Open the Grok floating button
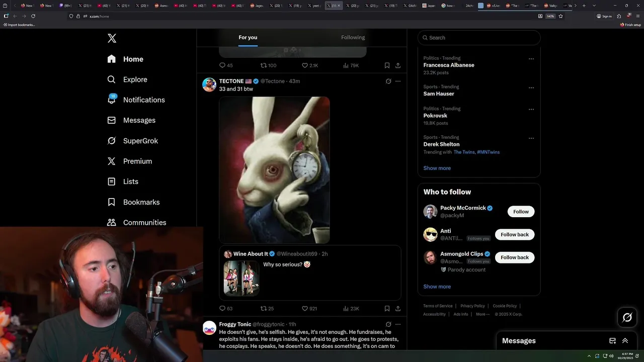 [627, 317]
